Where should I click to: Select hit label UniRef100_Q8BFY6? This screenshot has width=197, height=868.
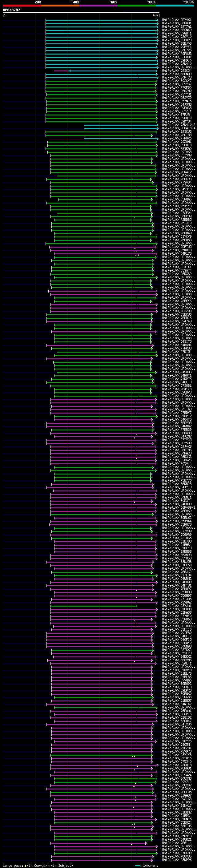177,301
